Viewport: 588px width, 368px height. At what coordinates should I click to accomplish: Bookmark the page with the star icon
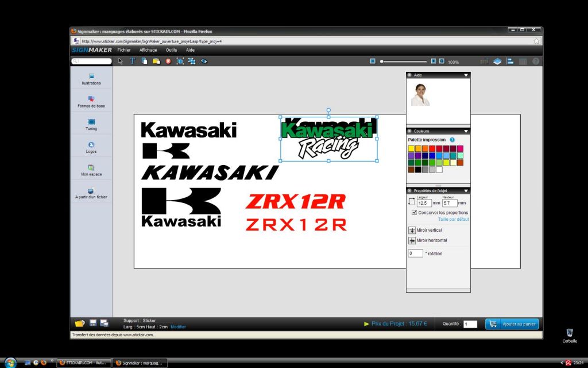(x=537, y=41)
